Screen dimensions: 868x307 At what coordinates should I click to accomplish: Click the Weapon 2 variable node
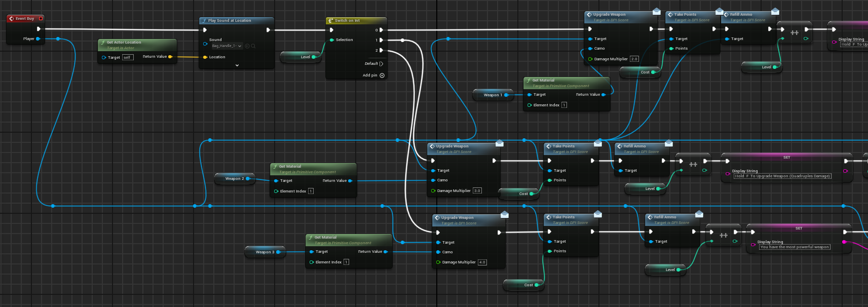234,178
